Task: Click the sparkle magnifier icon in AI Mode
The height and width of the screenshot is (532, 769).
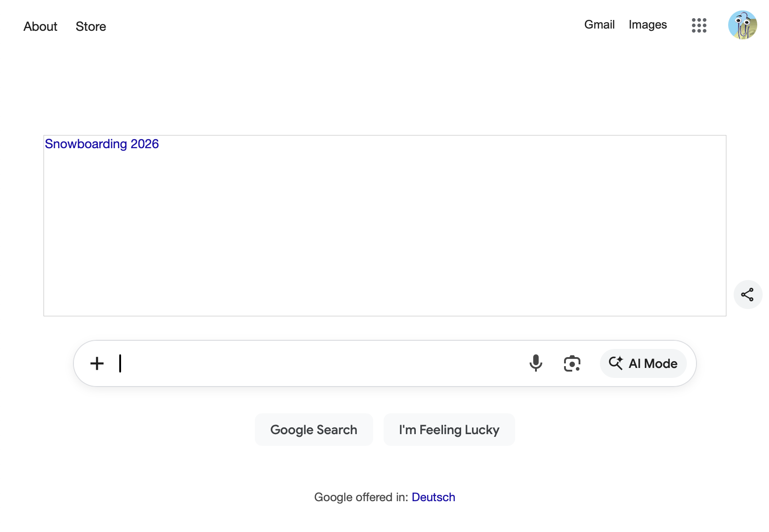Action: point(615,363)
